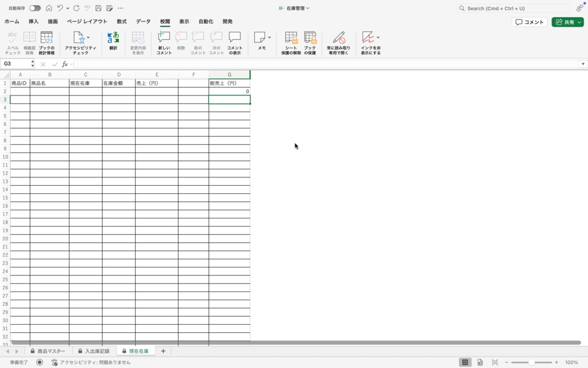Click ブックの保護 protect workbook
588x368 pixels.
pyautogui.click(x=310, y=43)
